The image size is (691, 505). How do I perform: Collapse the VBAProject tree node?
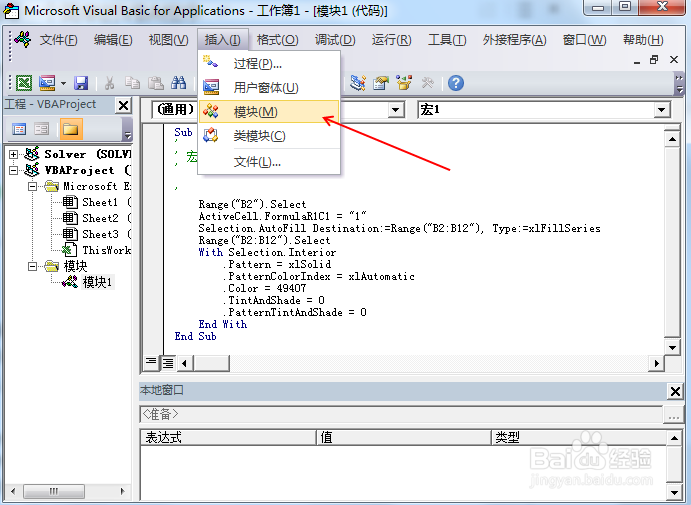click(x=13, y=170)
